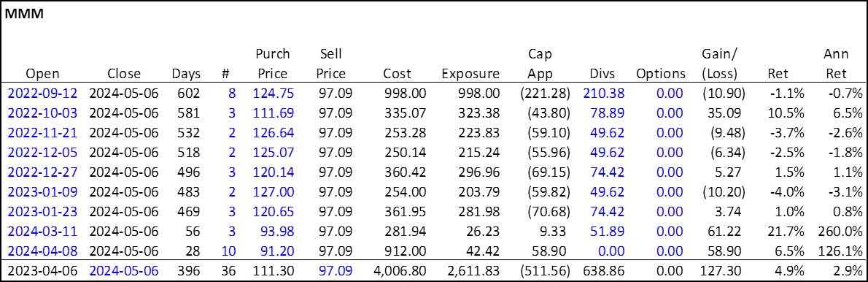Select total Divs 638.86
The image size is (868, 282).
604,272
